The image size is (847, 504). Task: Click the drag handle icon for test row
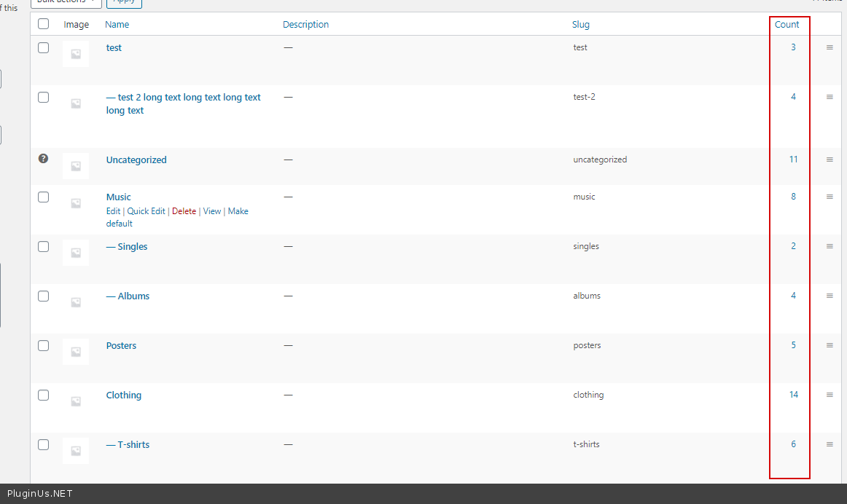[x=830, y=48]
